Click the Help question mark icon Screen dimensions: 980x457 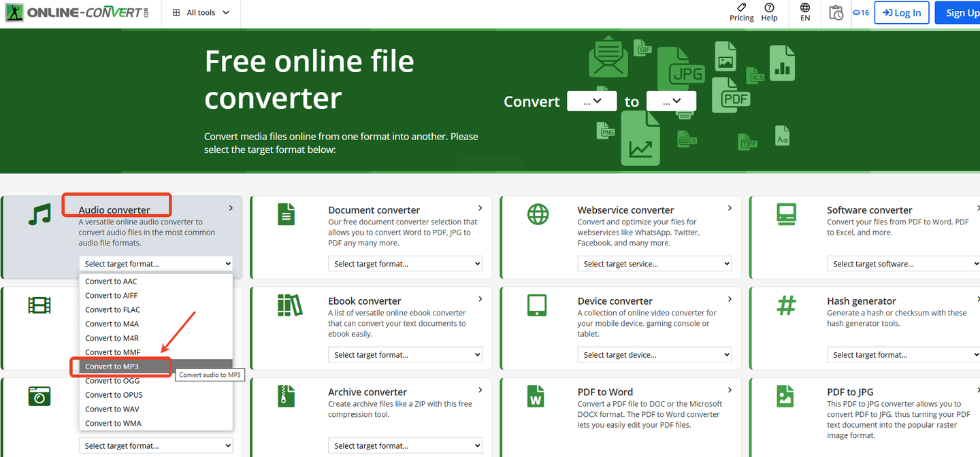click(769, 12)
